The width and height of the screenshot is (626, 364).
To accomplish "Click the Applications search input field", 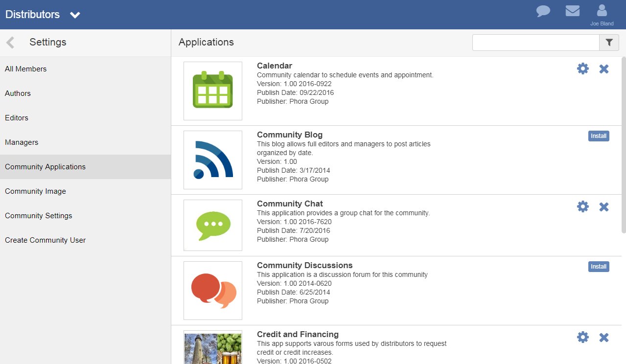I will click(536, 43).
